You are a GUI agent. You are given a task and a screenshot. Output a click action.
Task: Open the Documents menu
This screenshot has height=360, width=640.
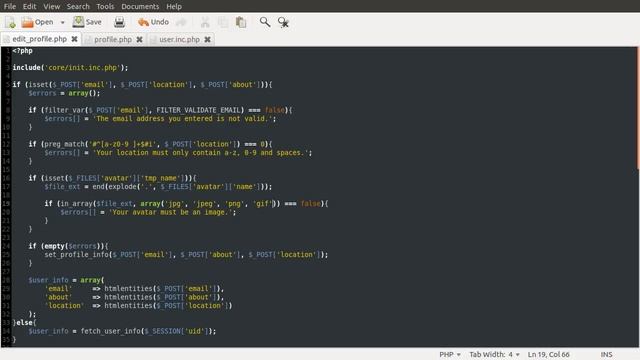click(x=140, y=7)
